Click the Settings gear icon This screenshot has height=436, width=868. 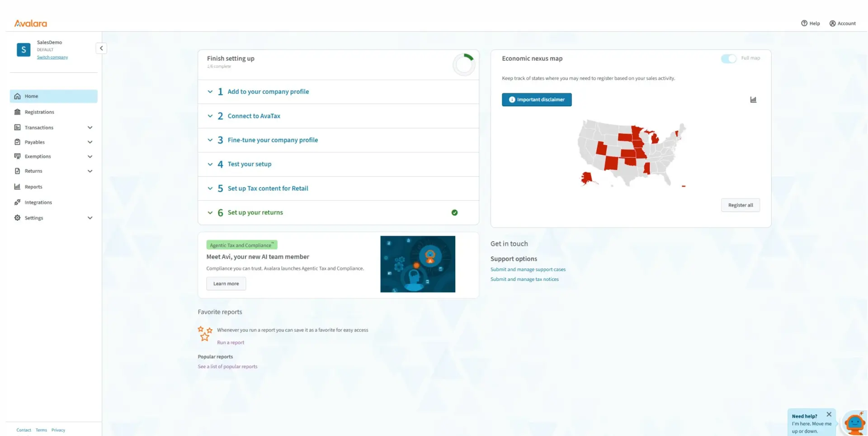point(17,218)
